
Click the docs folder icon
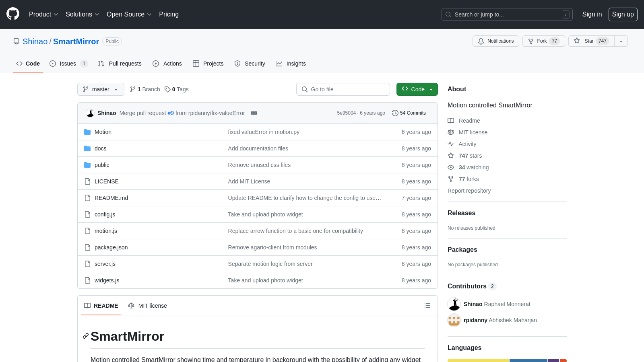click(x=87, y=148)
